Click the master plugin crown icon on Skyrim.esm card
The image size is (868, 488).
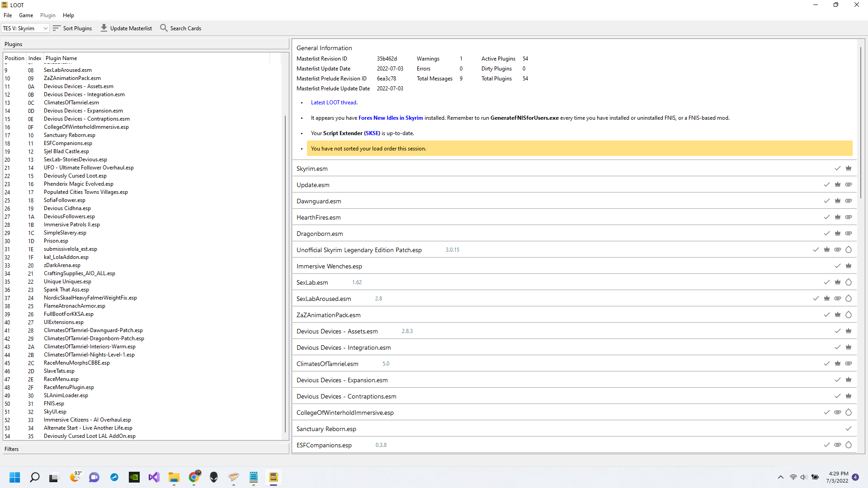click(x=849, y=168)
